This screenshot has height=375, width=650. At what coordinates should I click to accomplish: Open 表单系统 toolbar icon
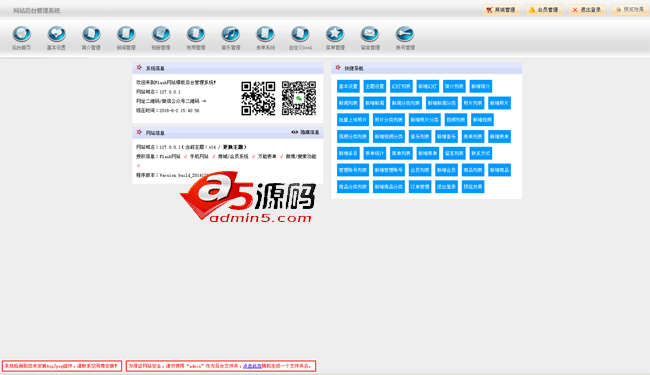click(x=265, y=34)
